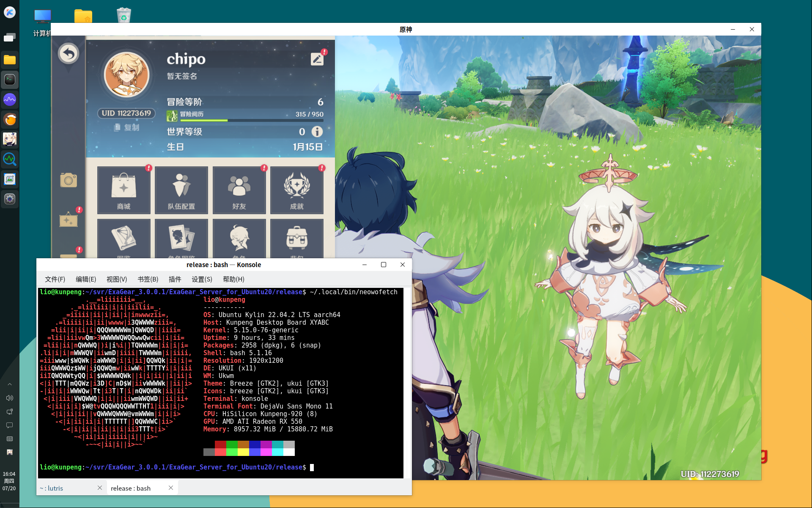Open the character cards tile
The height and width of the screenshot is (508, 812).
pos(181,239)
